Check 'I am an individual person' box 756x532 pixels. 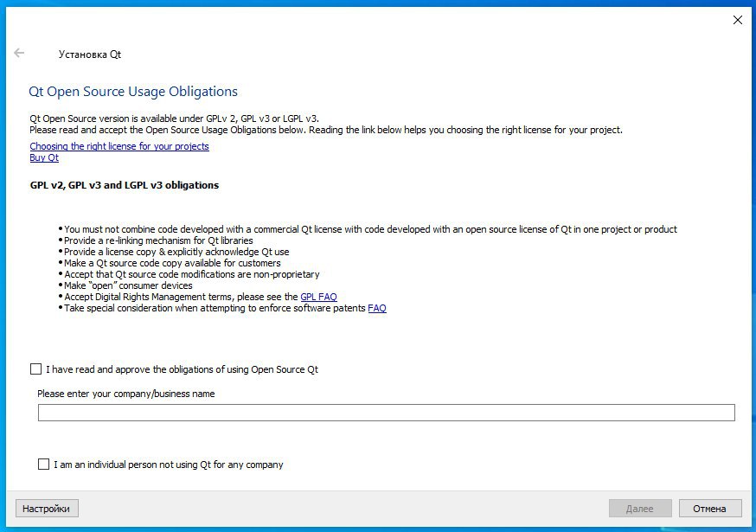(x=43, y=464)
